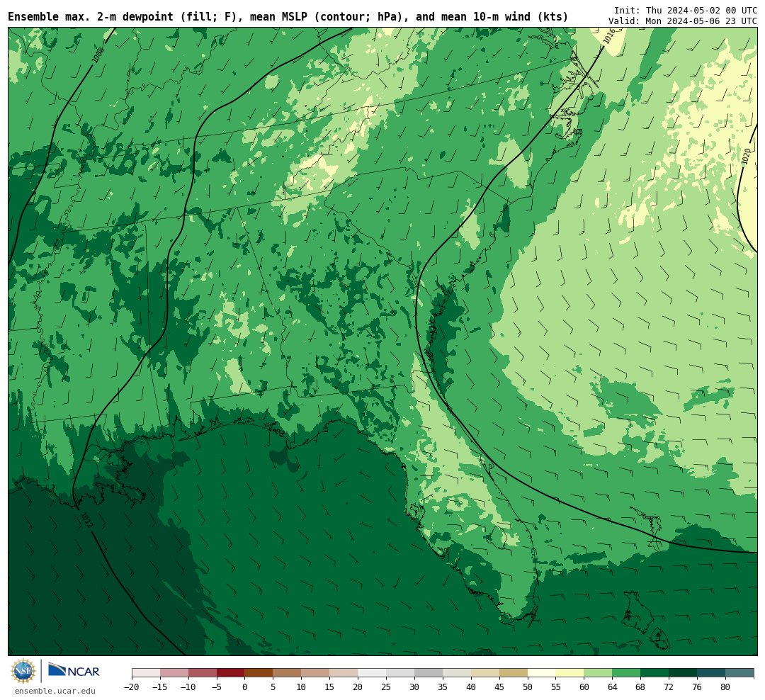Pick the 30 to 35 gray colorbar swatch
Screen dimensions: 765x700
coord(429,673)
